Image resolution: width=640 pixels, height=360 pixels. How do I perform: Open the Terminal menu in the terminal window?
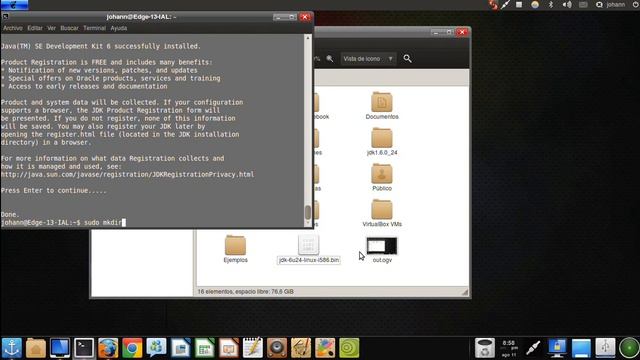coord(94,28)
